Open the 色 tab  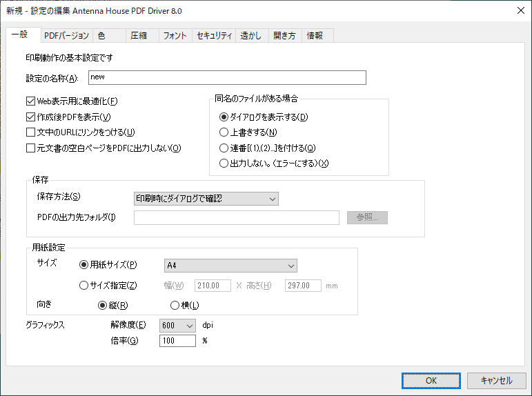109,36
